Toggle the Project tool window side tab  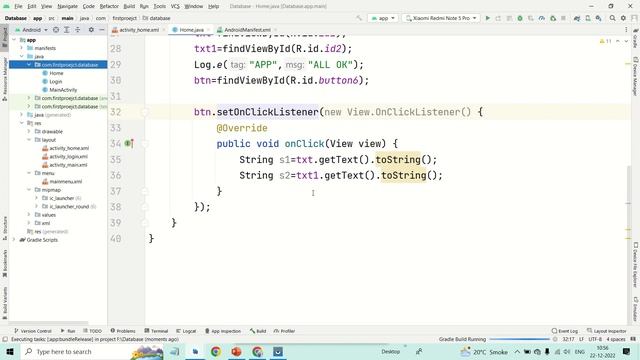[x=4, y=37]
